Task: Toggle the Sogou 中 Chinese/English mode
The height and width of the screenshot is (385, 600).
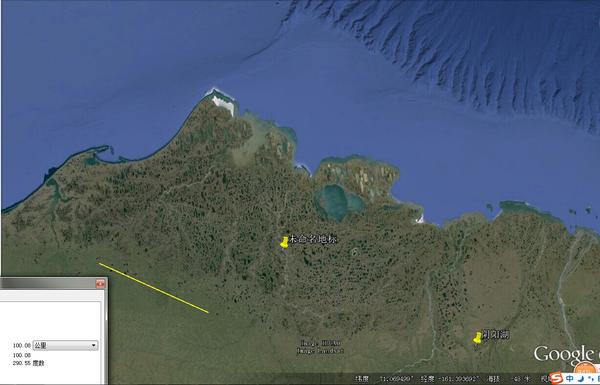Action: click(x=569, y=379)
